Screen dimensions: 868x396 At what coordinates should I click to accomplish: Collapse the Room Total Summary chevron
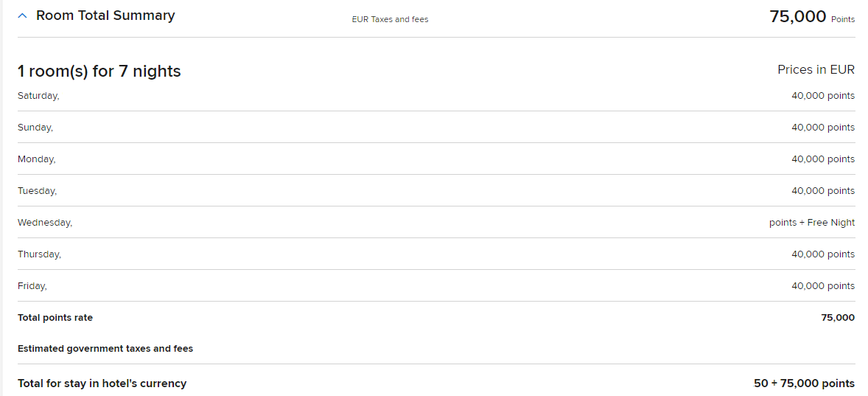pos(23,16)
